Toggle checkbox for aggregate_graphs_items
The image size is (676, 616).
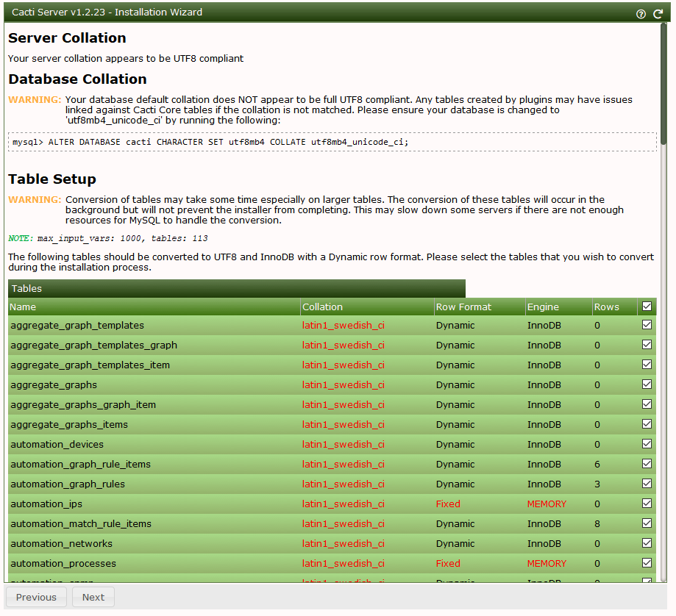647,424
